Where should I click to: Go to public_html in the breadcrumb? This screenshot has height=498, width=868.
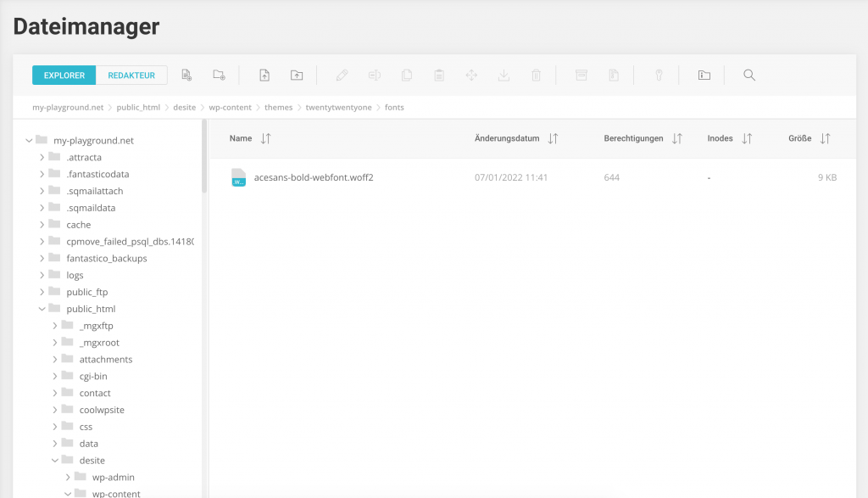coord(138,108)
